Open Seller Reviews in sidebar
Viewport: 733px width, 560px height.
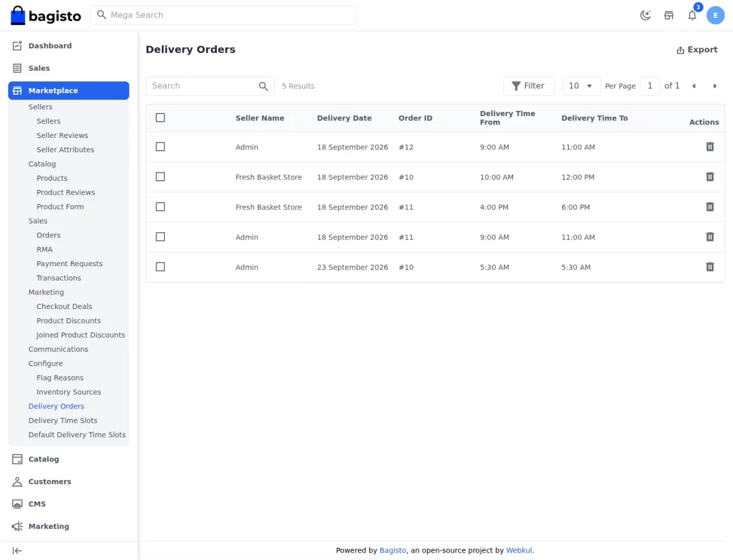coord(62,136)
